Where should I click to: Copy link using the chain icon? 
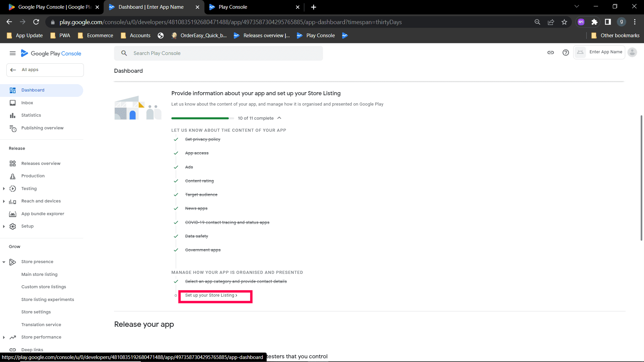coord(550,53)
